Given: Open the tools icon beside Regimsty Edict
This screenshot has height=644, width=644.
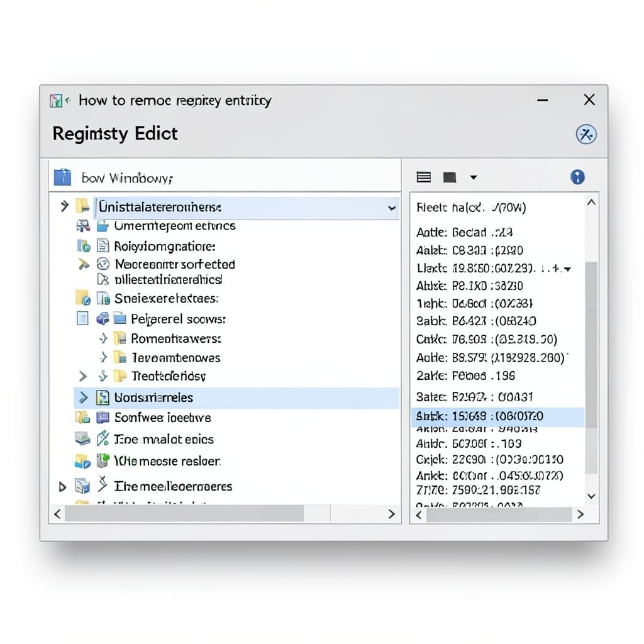Looking at the screenshot, I should (586, 135).
